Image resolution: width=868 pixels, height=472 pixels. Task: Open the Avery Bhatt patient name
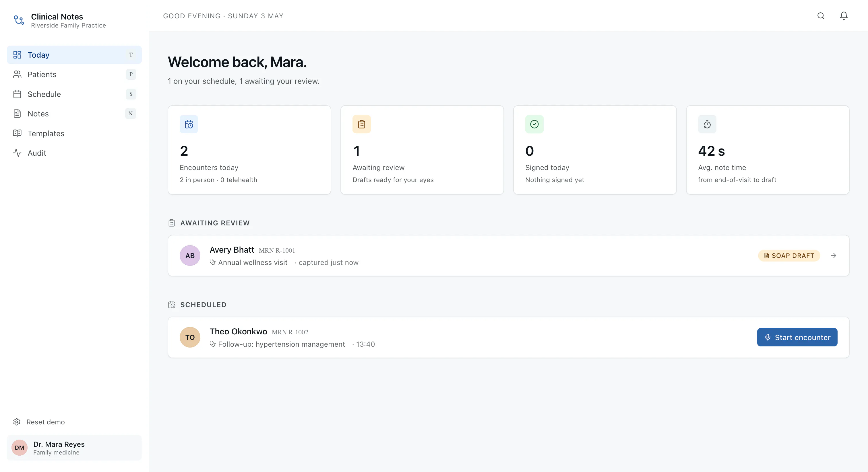click(232, 250)
